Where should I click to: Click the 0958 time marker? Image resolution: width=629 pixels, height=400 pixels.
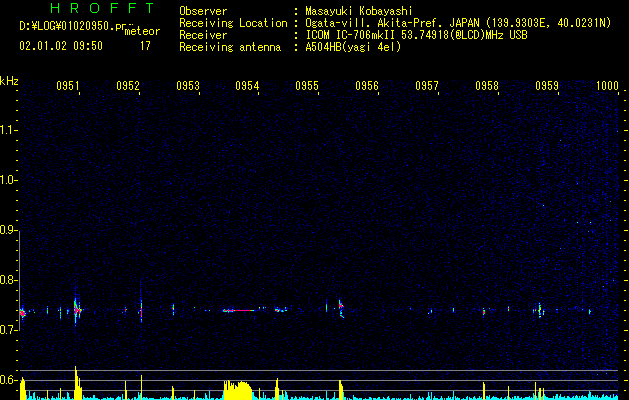pos(487,85)
